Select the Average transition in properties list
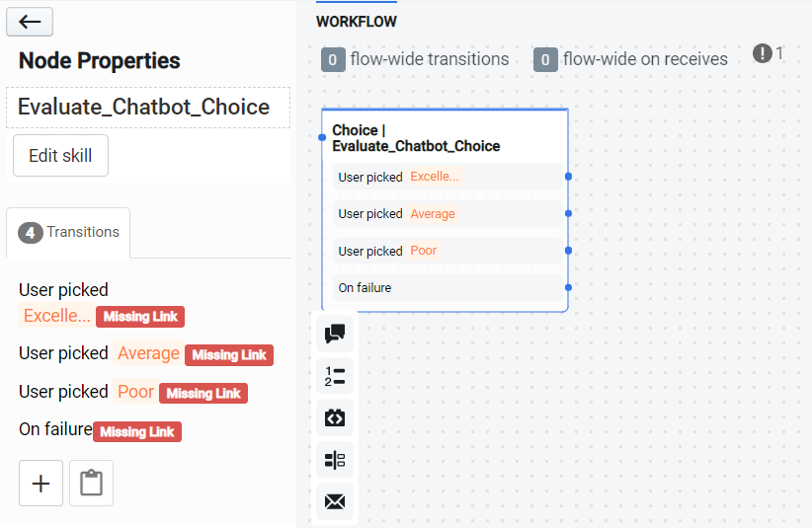Image resolution: width=812 pixels, height=528 pixels. pyautogui.click(x=148, y=353)
